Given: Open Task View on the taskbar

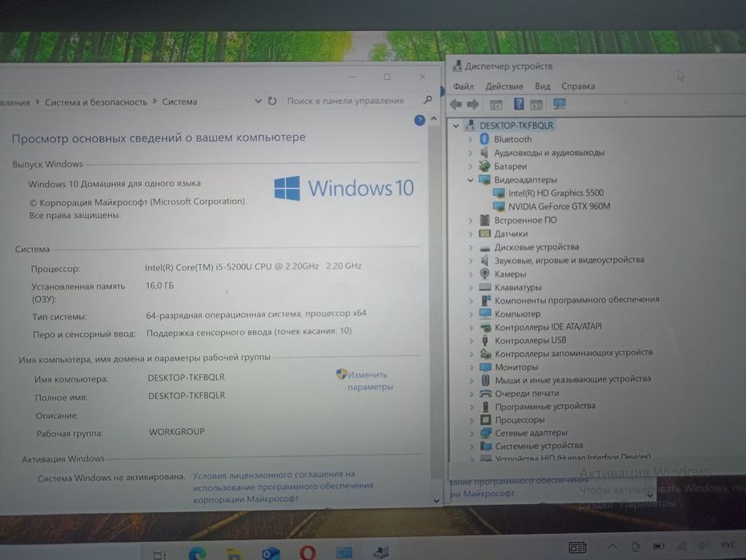Looking at the screenshot, I should [159, 554].
